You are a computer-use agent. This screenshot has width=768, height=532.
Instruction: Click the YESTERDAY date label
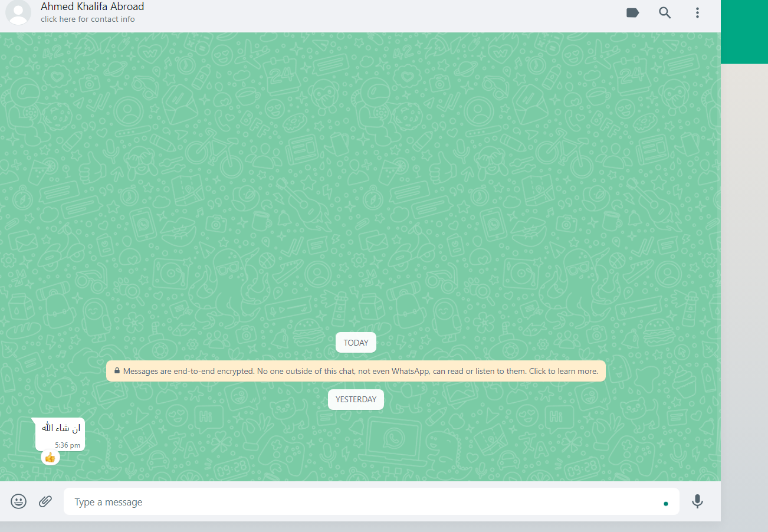click(356, 399)
